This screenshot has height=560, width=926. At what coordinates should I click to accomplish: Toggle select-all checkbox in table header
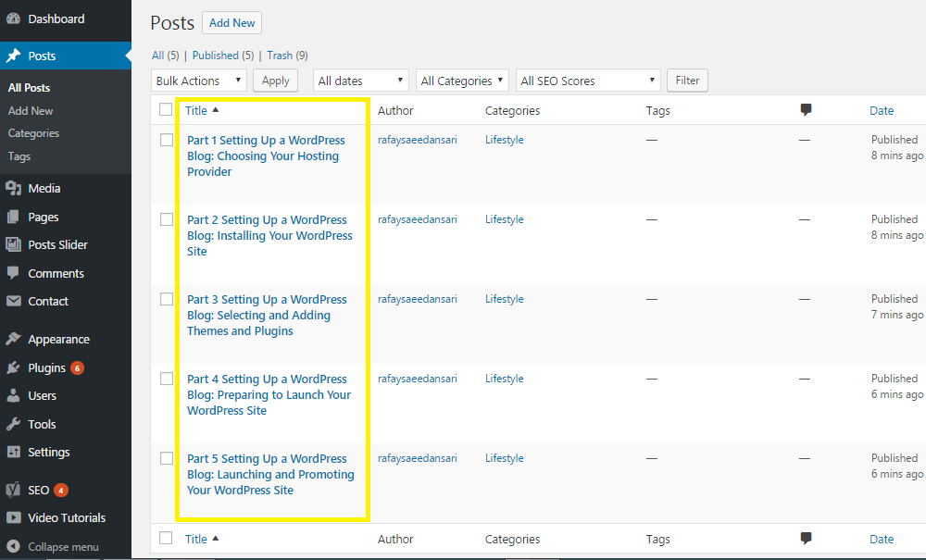point(166,110)
